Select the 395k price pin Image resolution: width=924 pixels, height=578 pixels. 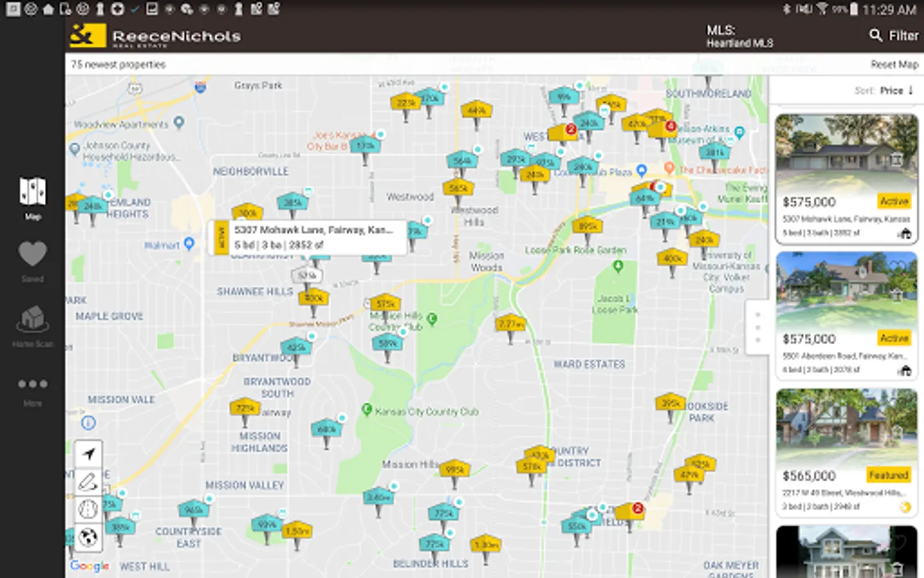(x=671, y=407)
